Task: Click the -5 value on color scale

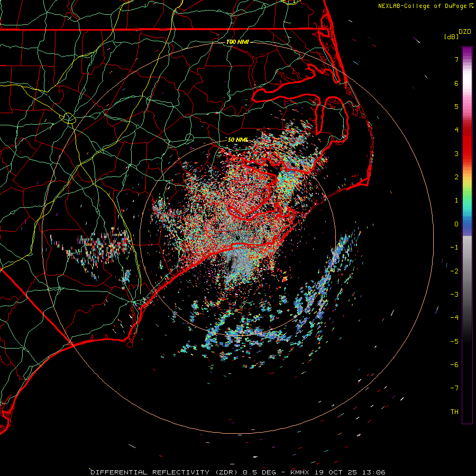Action: coord(454,342)
